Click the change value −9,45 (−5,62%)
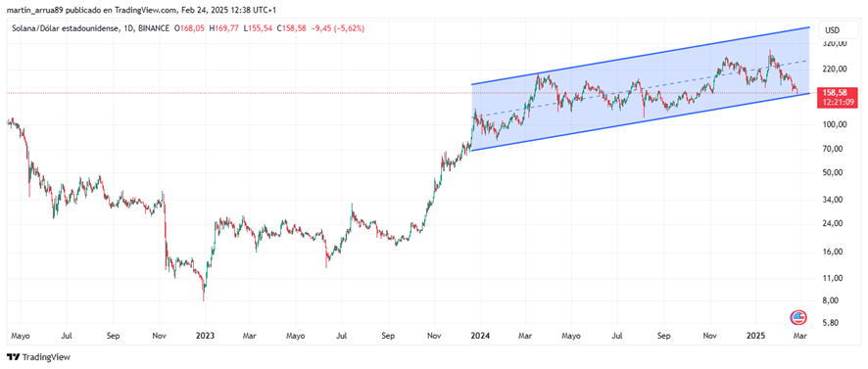The height and width of the screenshot is (369, 868). pos(337,28)
